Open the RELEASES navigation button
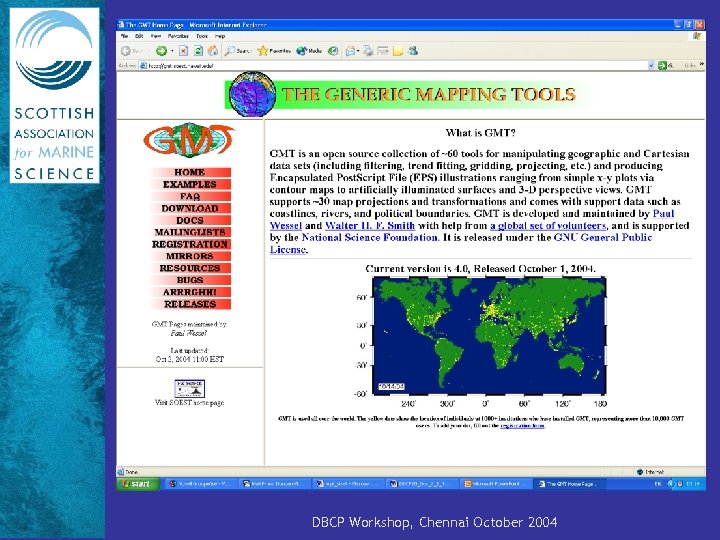This screenshot has height=540, width=720. click(x=190, y=304)
